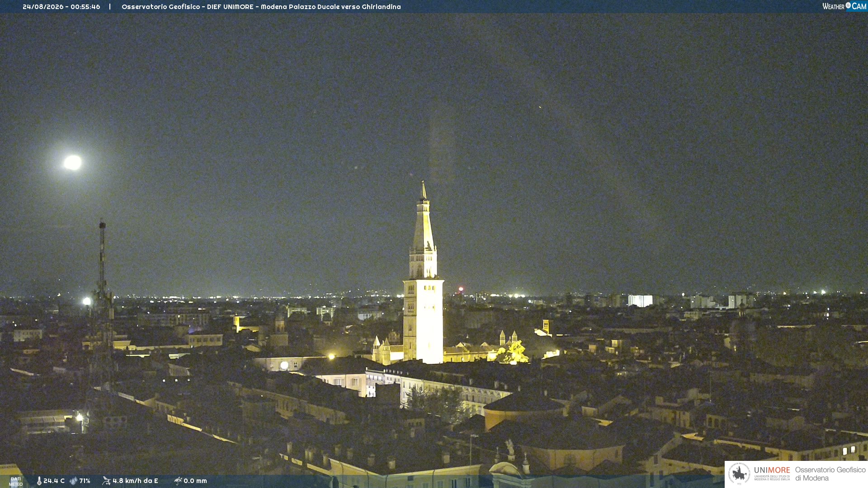This screenshot has height=488, width=868.
Task: Click the 24.4 C temperature reading
Action: coord(54,481)
